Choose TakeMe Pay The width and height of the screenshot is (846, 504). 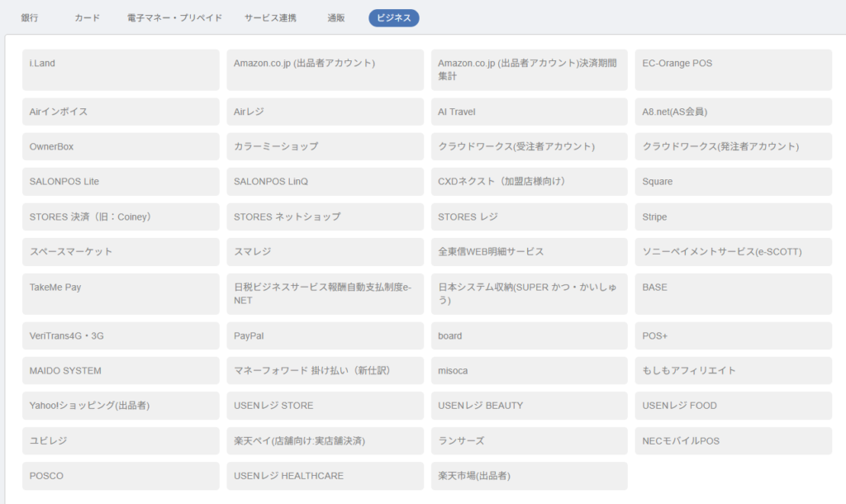121,294
